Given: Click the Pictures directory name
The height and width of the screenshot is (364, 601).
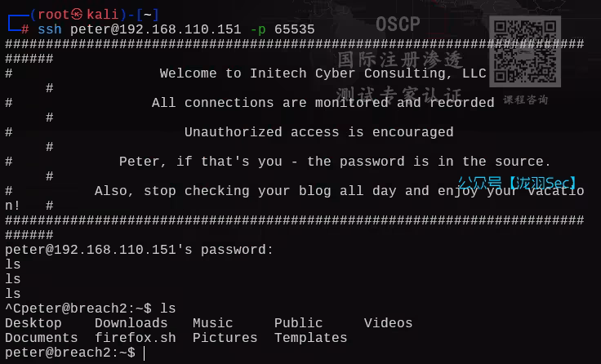Looking at the screenshot, I should (x=225, y=338).
